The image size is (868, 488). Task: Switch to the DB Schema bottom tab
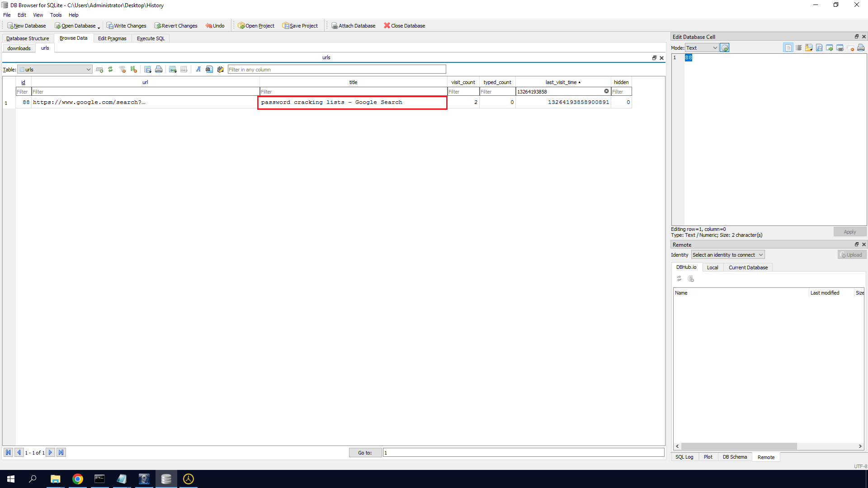click(735, 457)
